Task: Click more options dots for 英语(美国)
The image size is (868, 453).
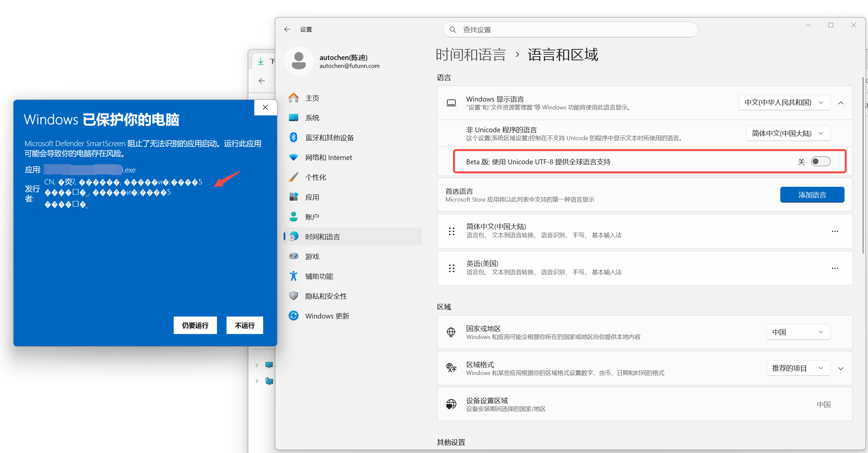Action: (834, 268)
